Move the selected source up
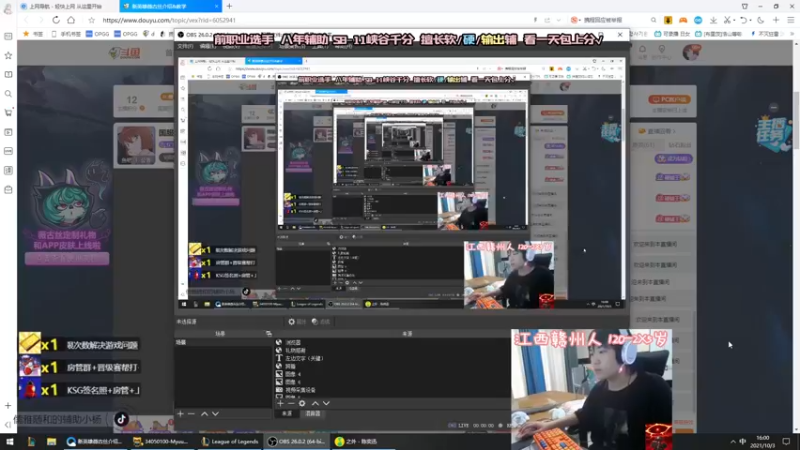The height and width of the screenshot is (450, 800). click(x=315, y=403)
